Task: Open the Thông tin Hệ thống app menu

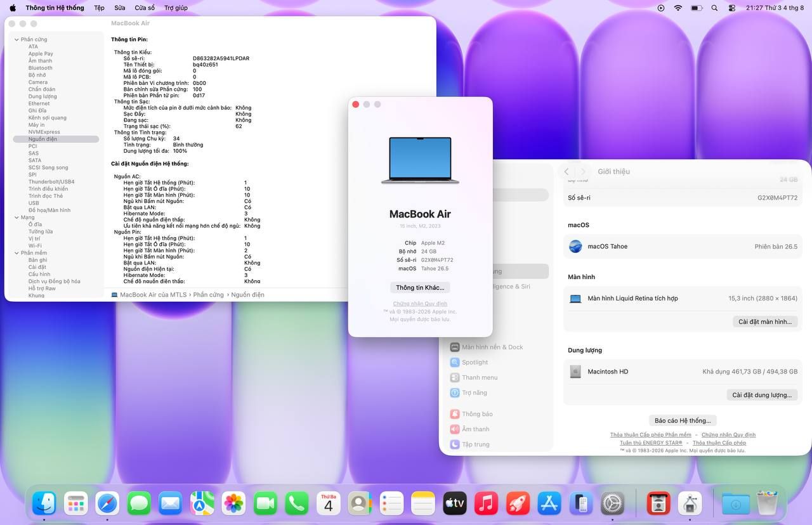Action: [55, 8]
